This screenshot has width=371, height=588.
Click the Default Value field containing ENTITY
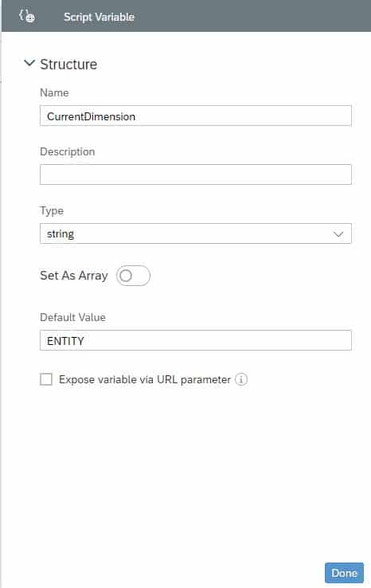(196, 340)
